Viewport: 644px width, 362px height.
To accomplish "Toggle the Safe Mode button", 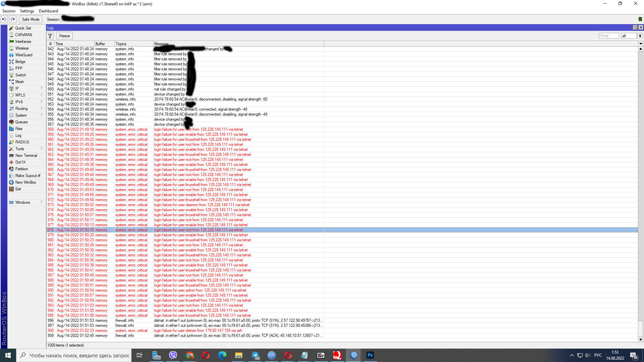I will click(31, 19).
